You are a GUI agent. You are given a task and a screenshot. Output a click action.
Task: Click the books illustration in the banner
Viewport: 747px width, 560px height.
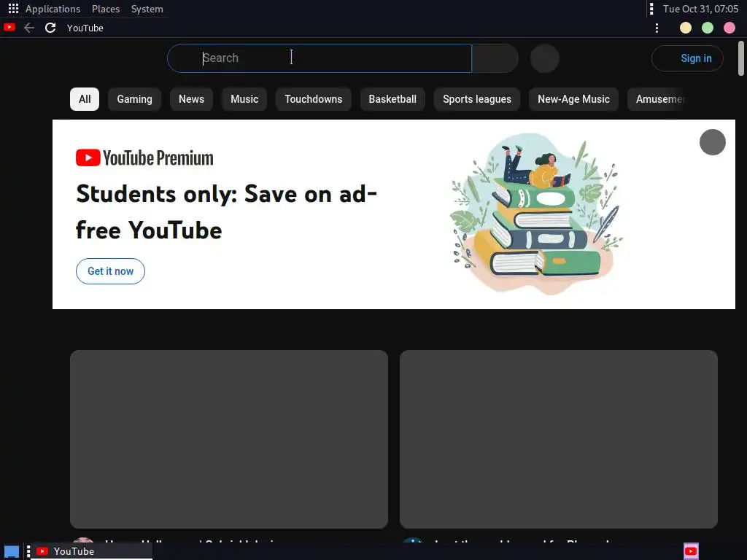coord(536,214)
